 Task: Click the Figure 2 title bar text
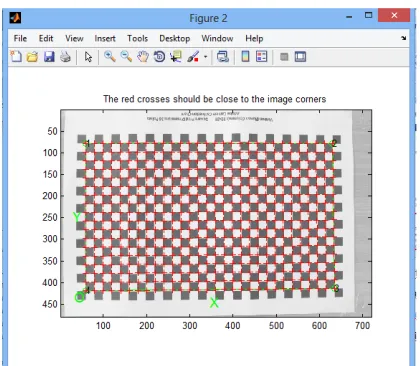pos(208,18)
